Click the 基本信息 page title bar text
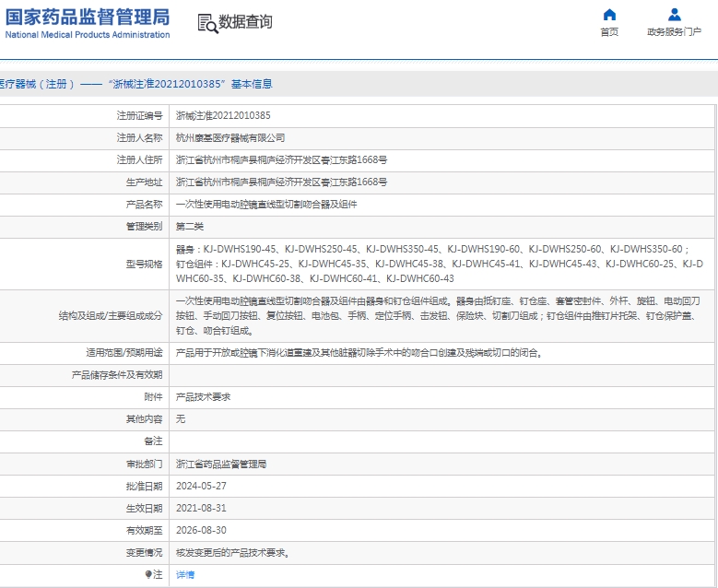 [x=136, y=84]
